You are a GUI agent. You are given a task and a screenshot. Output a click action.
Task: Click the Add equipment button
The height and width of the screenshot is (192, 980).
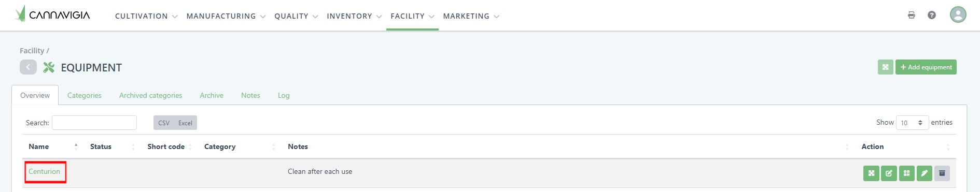click(926, 67)
